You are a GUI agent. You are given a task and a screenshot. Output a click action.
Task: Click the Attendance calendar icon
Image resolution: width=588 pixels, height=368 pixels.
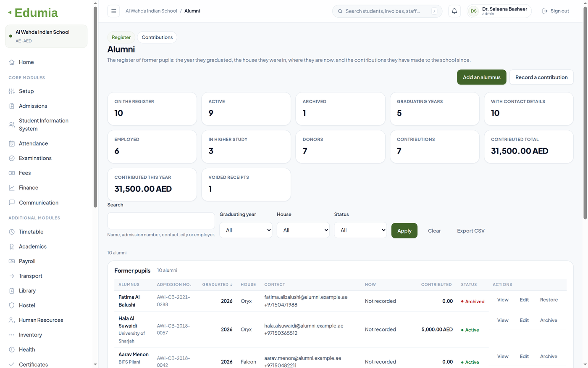click(12, 143)
